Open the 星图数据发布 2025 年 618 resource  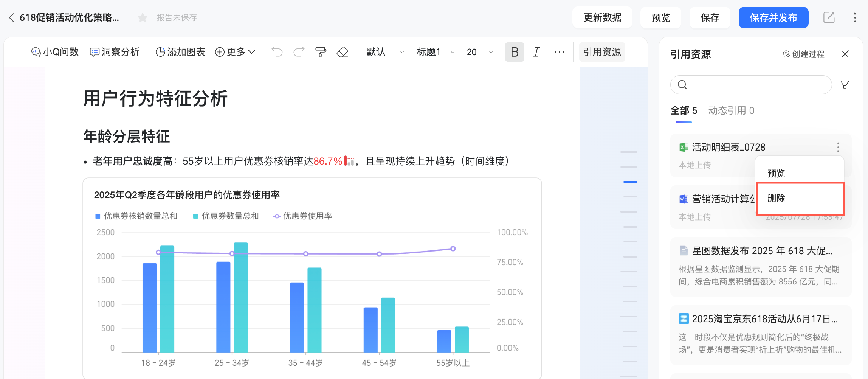point(761,267)
